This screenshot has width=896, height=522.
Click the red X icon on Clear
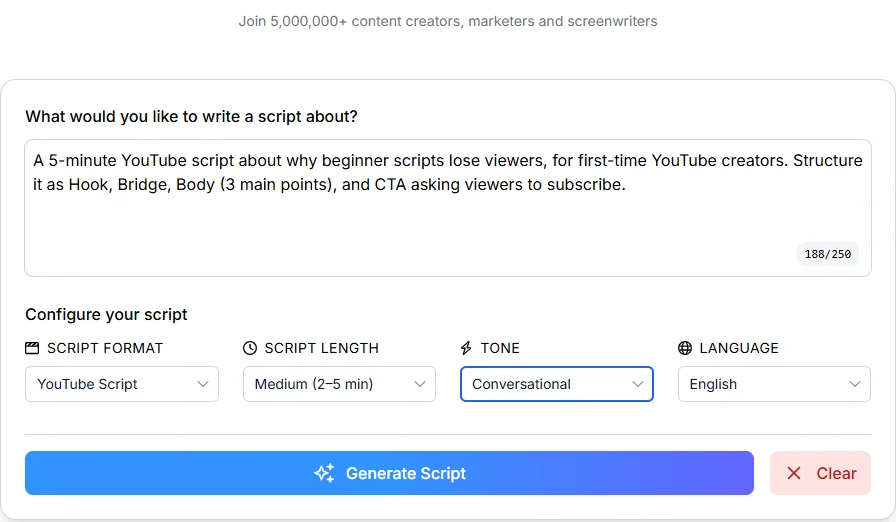[x=794, y=473]
